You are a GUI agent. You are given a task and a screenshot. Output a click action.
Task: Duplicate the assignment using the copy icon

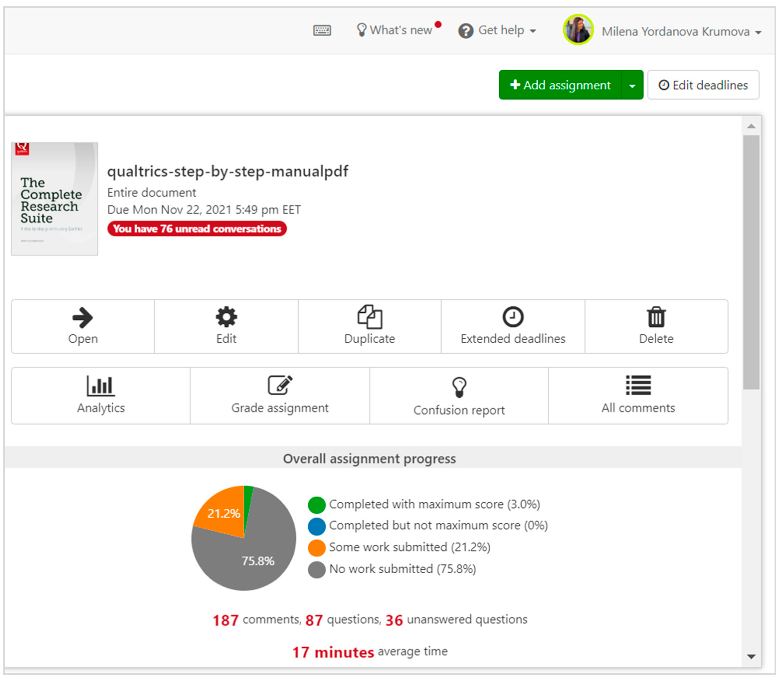click(369, 317)
